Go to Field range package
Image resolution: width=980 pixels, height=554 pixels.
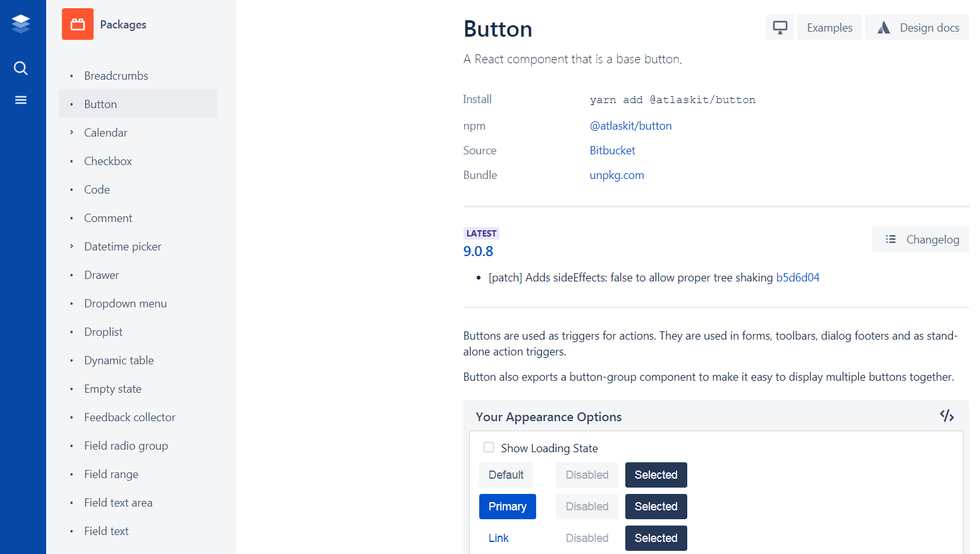tap(138, 474)
